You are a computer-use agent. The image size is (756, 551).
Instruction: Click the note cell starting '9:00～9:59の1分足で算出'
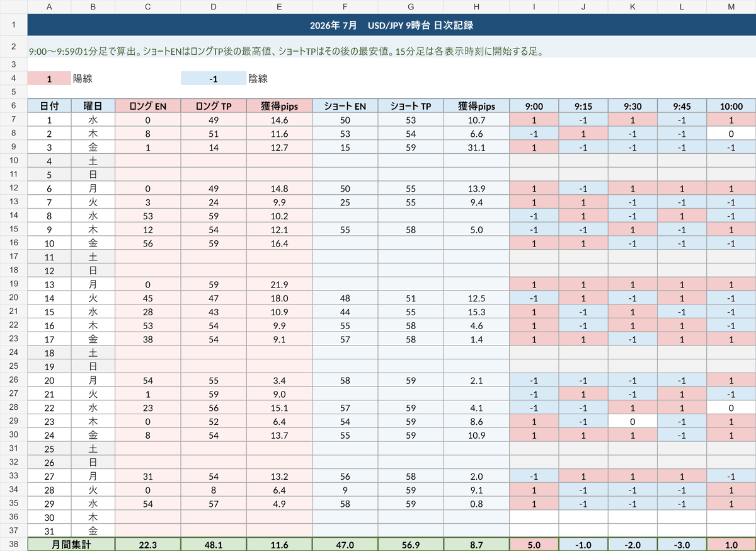pos(392,47)
